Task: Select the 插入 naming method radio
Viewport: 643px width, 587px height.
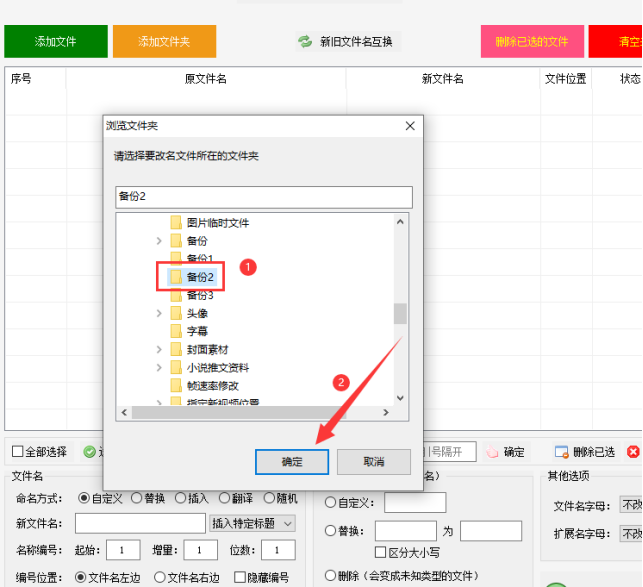Action: click(180, 498)
